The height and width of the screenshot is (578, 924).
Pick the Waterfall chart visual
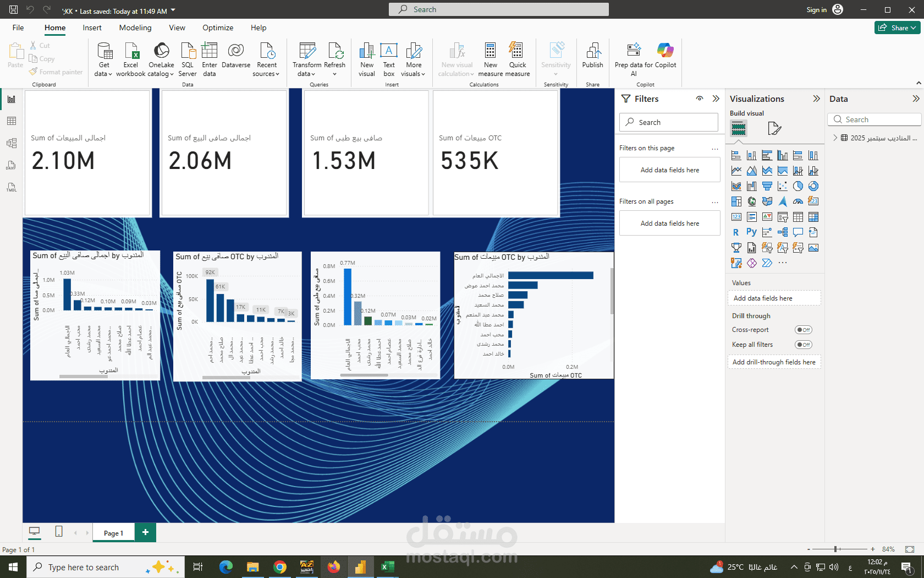pyautogui.click(x=751, y=187)
